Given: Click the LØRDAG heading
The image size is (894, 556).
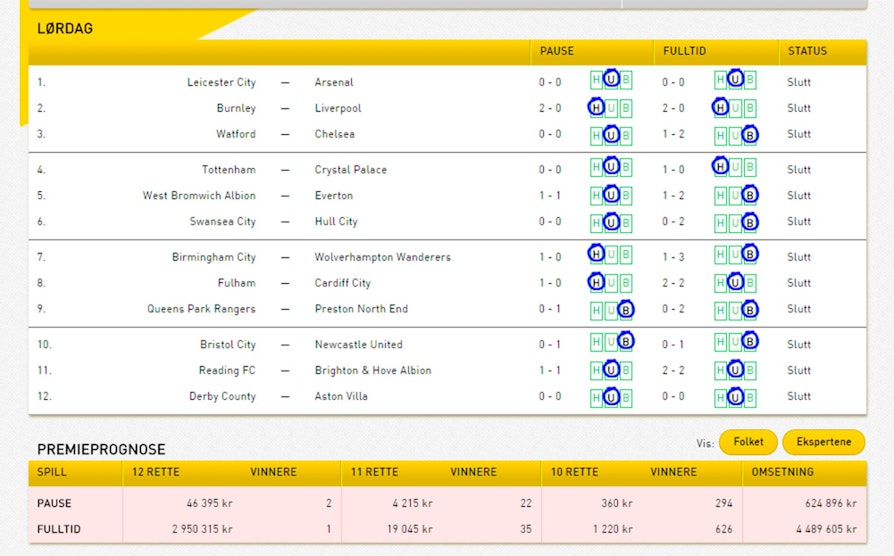Looking at the screenshot, I should pos(64,29).
